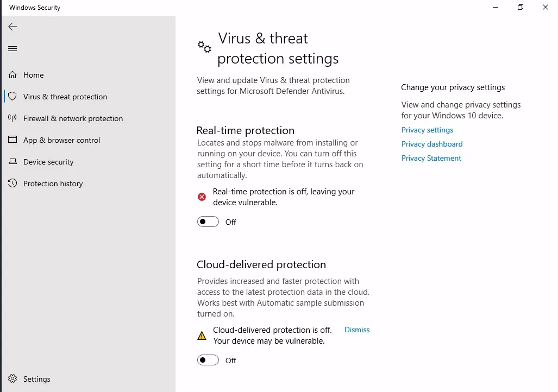Open Device security
Viewport: 558px width, 392px height.
[48, 162]
